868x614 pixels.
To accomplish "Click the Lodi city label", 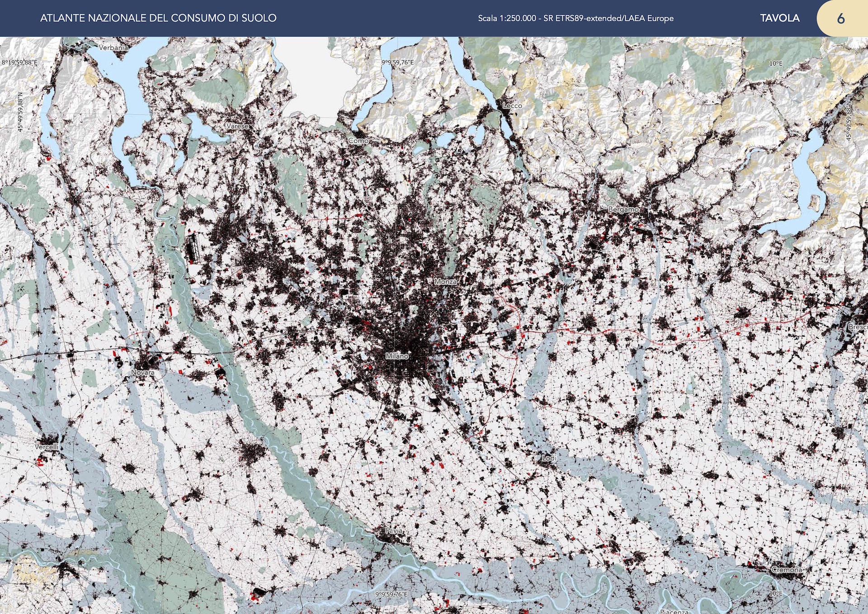I will 549,458.
